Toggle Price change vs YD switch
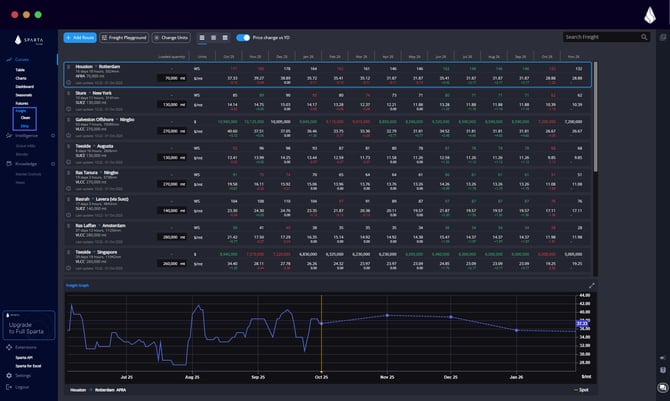The width and height of the screenshot is (670, 401). pyautogui.click(x=243, y=37)
